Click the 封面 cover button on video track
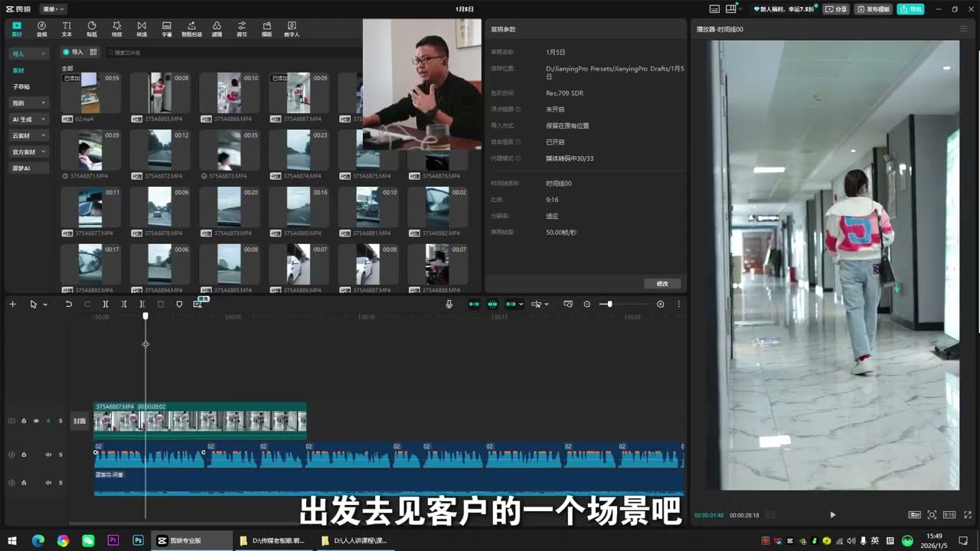Image resolution: width=980 pixels, height=551 pixels. click(x=80, y=421)
